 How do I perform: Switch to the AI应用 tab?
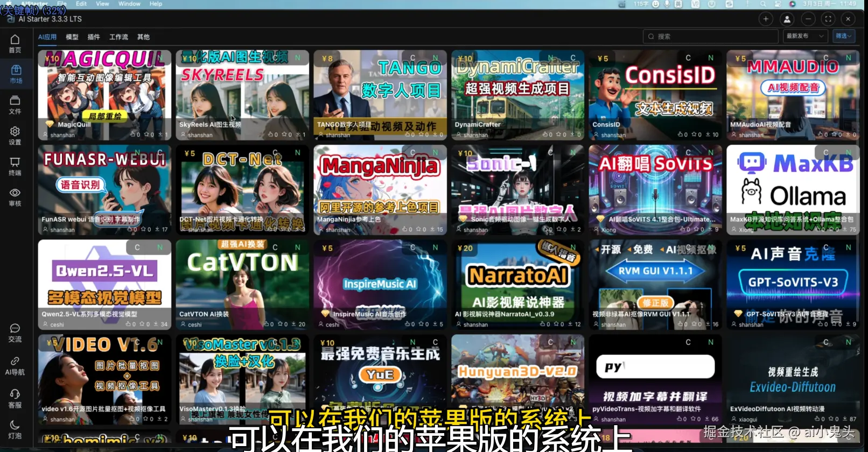coord(47,37)
